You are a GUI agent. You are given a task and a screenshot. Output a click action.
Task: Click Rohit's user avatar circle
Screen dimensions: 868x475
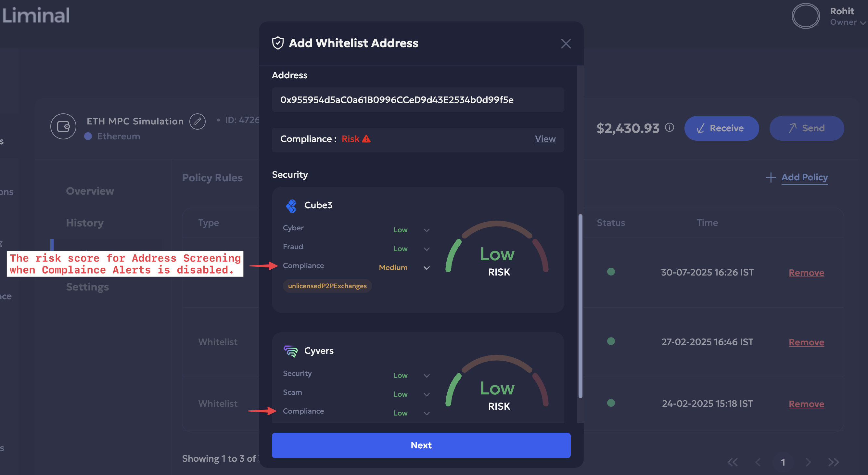click(805, 16)
